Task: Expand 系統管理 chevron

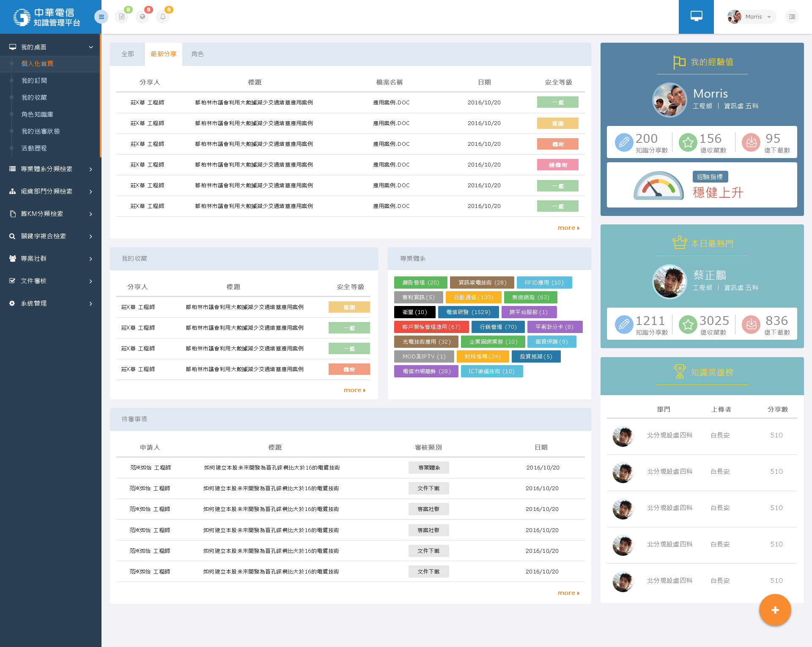Action: click(x=91, y=303)
